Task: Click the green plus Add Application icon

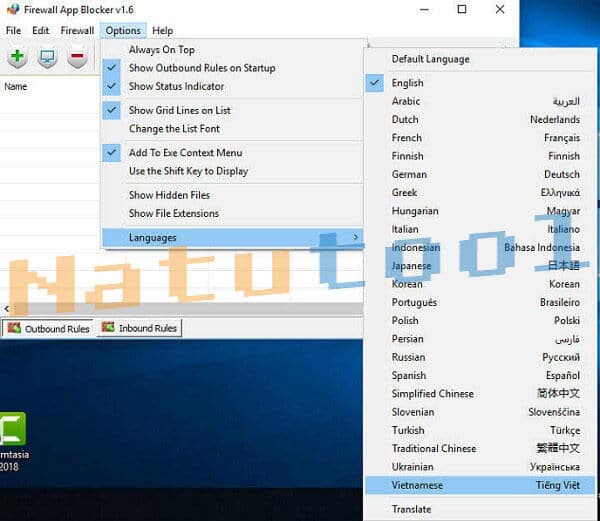Action: pos(17,58)
